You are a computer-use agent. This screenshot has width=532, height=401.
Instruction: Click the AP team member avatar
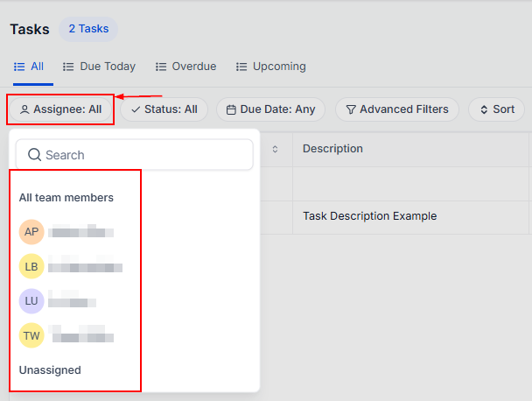pos(31,232)
